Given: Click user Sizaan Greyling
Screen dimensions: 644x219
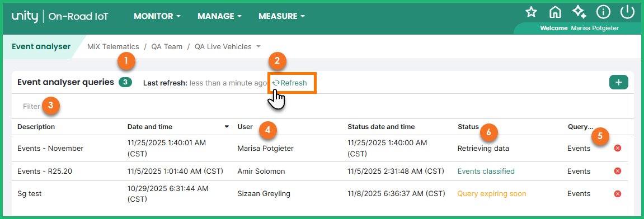Looking at the screenshot, I should 264,193.
